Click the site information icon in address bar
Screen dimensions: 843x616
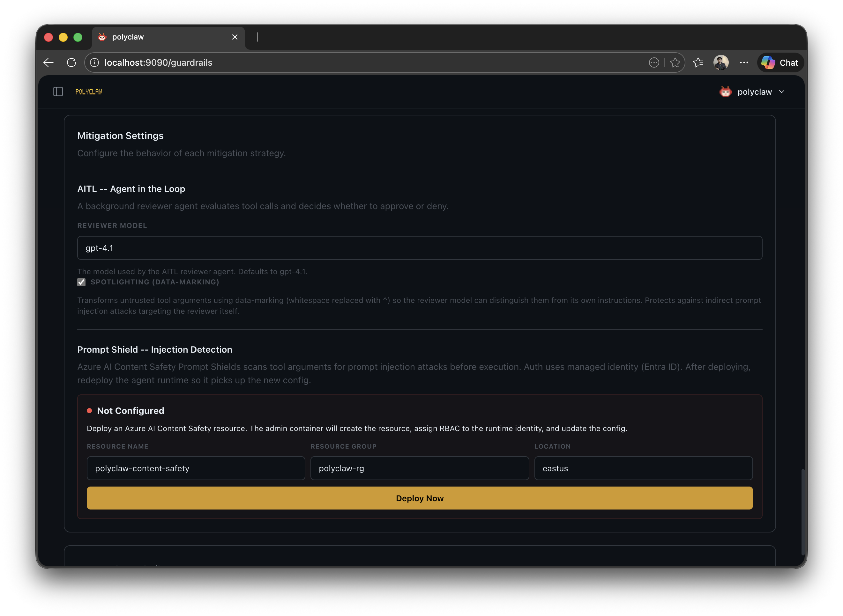click(x=94, y=62)
